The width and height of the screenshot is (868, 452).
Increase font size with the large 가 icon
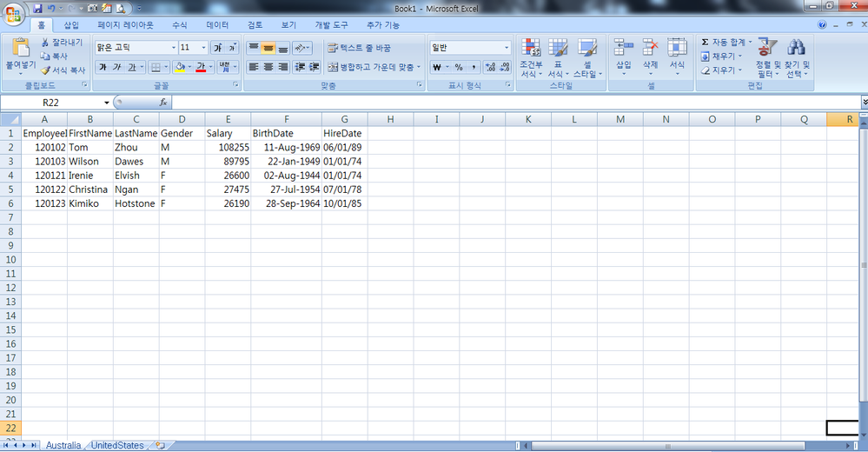tap(218, 48)
